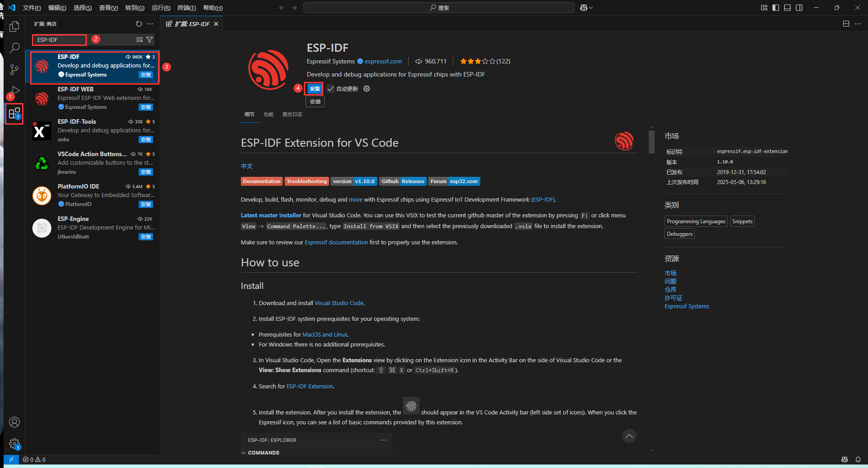The width and height of the screenshot is (868, 468).
Task: Open the Run menu
Action: (x=161, y=8)
